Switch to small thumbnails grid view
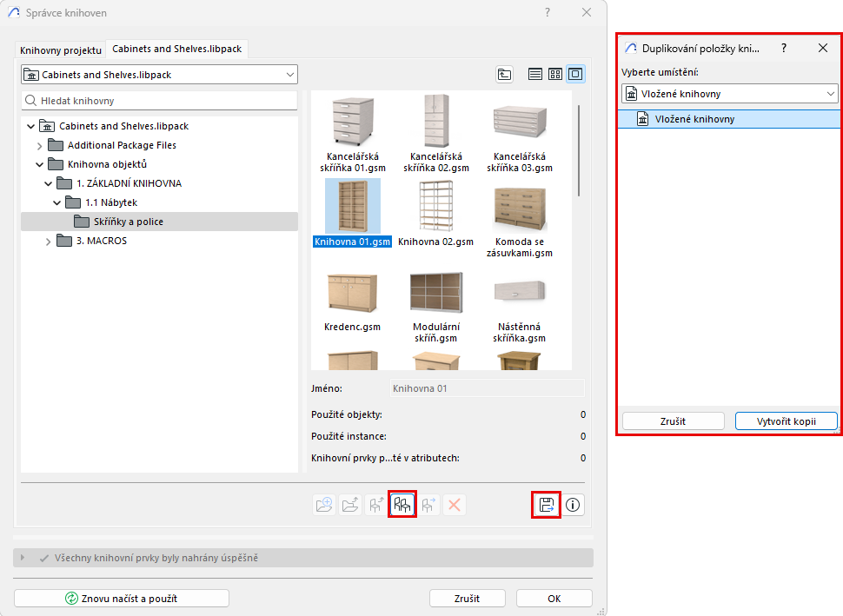The width and height of the screenshot is (843, 616). click(x=555, y=74)
